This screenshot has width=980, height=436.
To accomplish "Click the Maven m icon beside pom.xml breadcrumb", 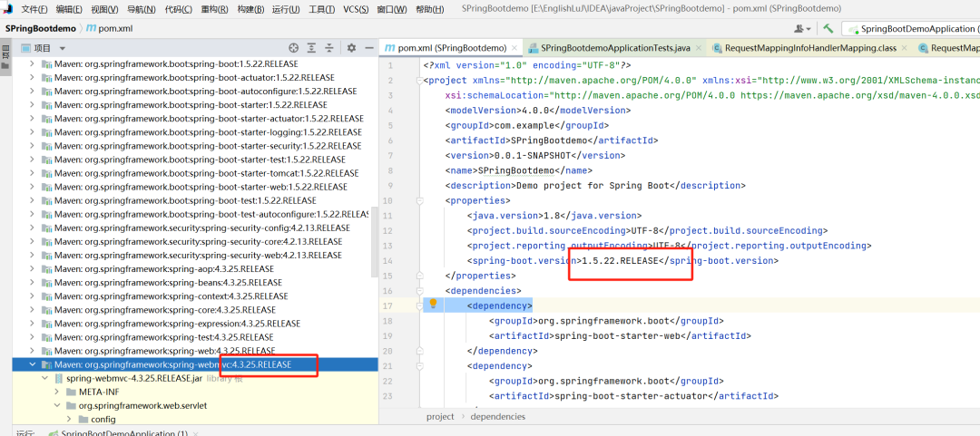I will 91,29.
